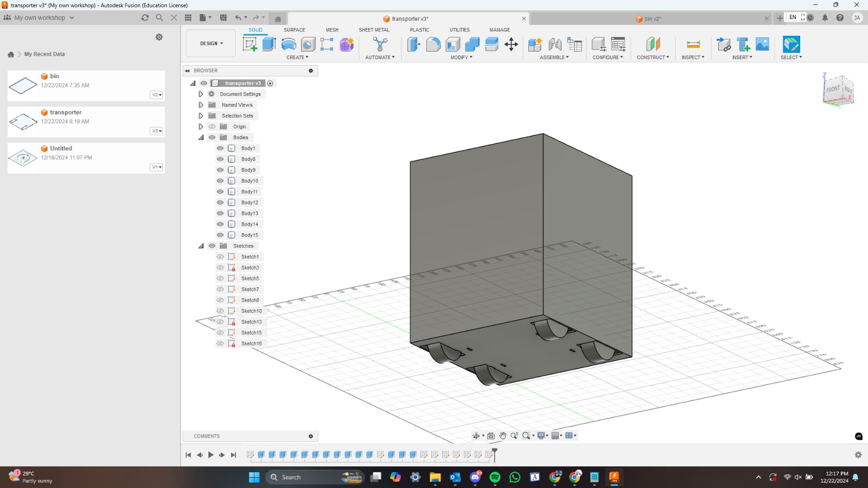Screen dimensions: 868x488
Task: Hide Body8 with its eye icon
Action: point(220,159)
